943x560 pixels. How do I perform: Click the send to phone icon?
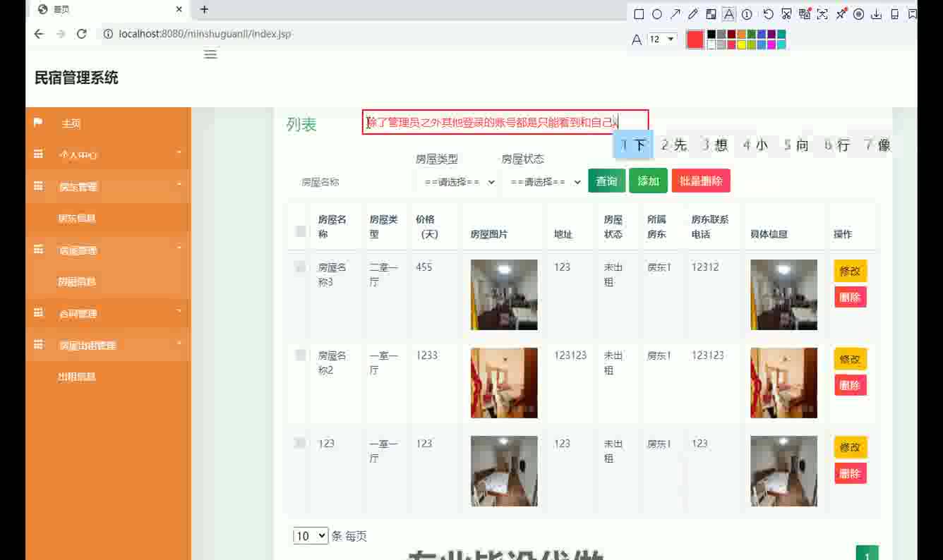[894, 14]
